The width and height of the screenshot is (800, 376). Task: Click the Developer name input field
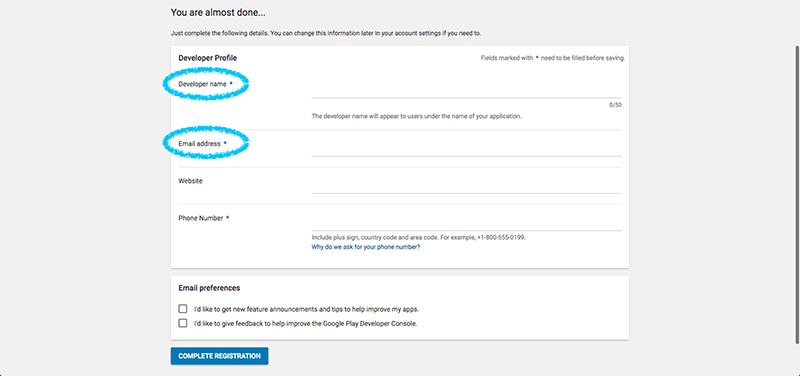466,89
